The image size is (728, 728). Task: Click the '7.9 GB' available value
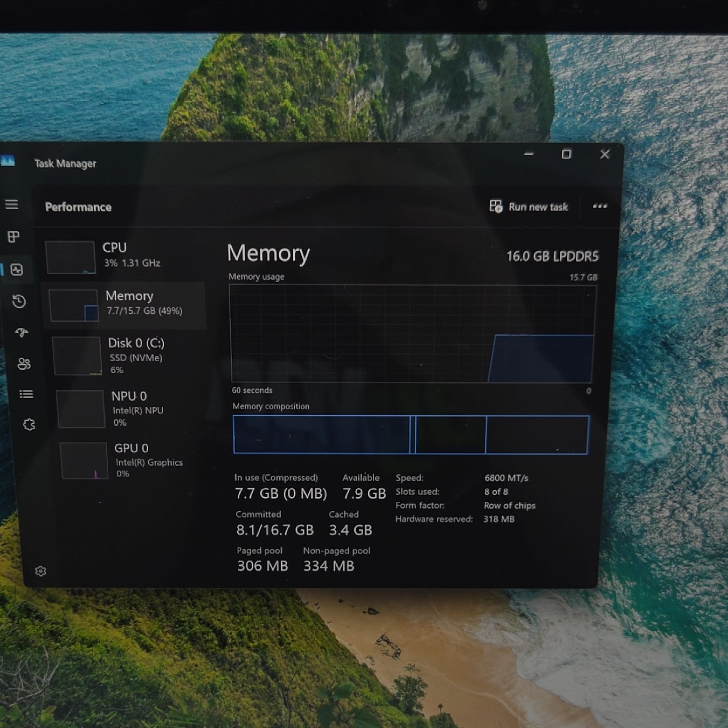point(364,494)
